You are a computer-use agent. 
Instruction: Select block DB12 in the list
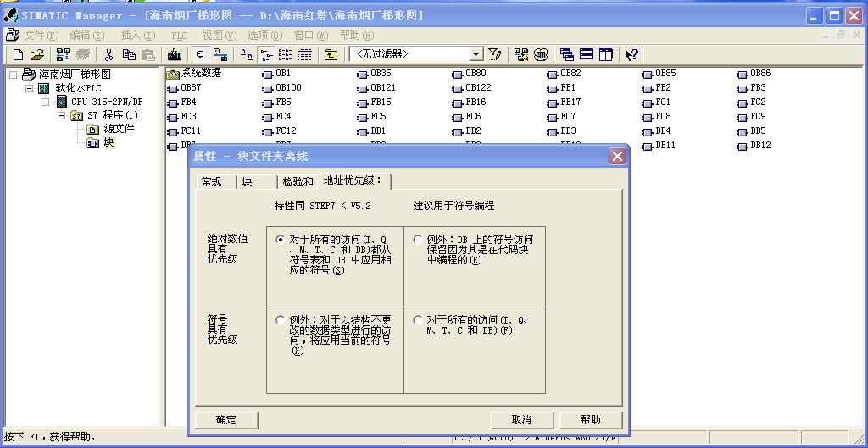pos(754,146)
